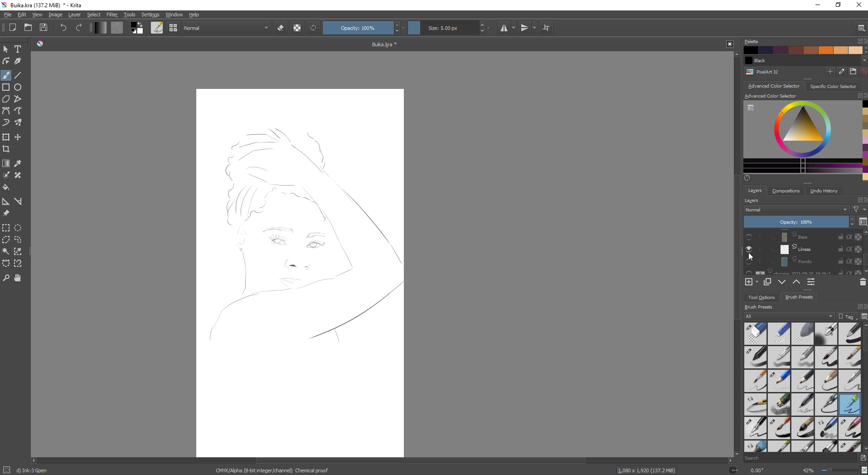Select the Calligraphy tool
Screen dimensions: 868x475
[x=18, y=61]
